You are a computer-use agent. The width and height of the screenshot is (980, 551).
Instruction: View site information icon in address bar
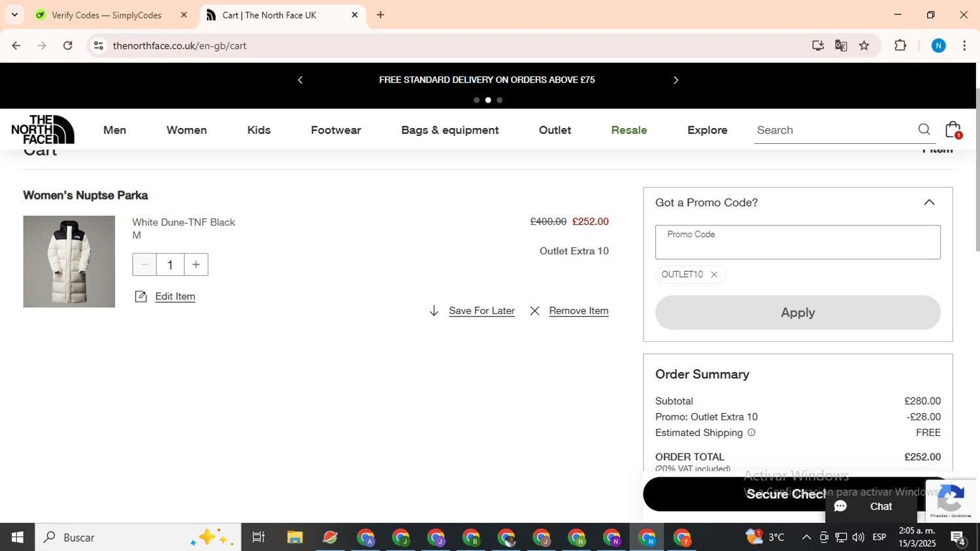click(99, 46)
